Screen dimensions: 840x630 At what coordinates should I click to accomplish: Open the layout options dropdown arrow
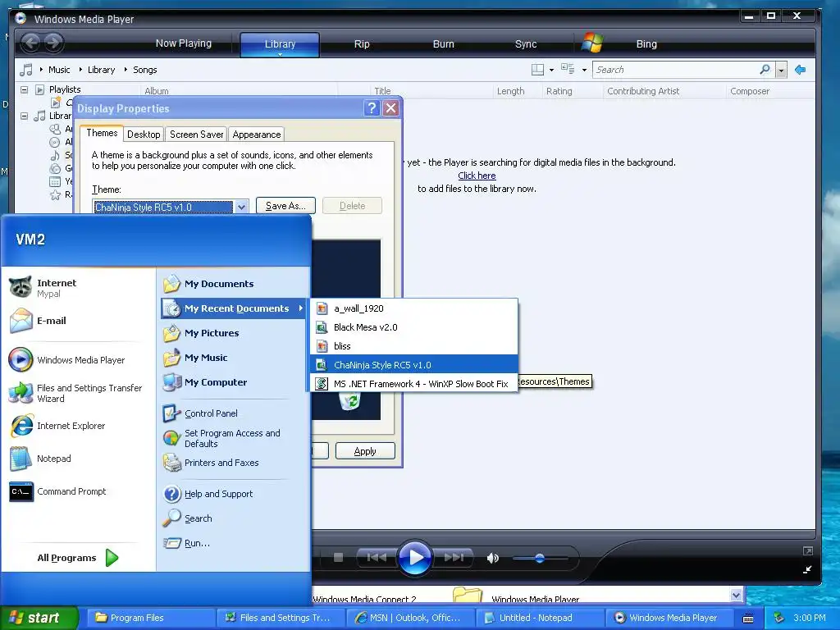point(551,70)
